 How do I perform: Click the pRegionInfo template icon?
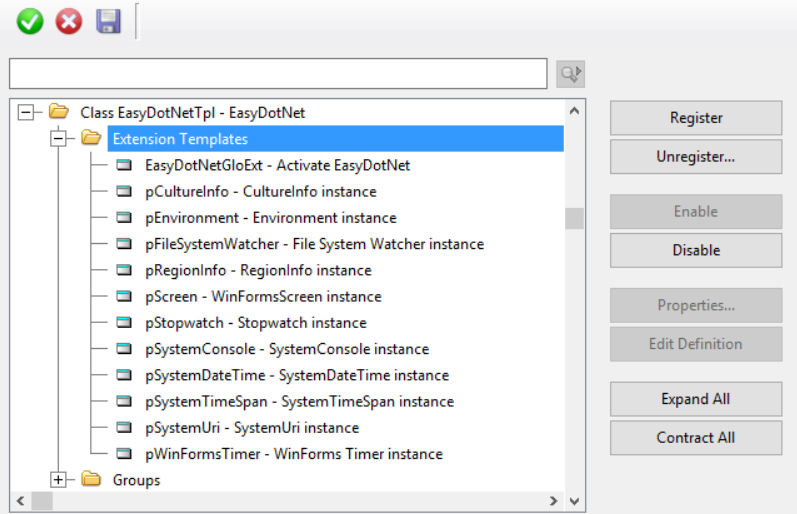coord(124,270)
